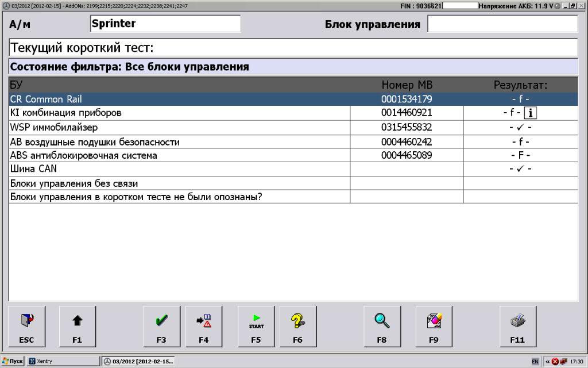Click the CR Common Rail result '- f -'
The width and height of the screenshot is (588, 368).
point(520,99)
